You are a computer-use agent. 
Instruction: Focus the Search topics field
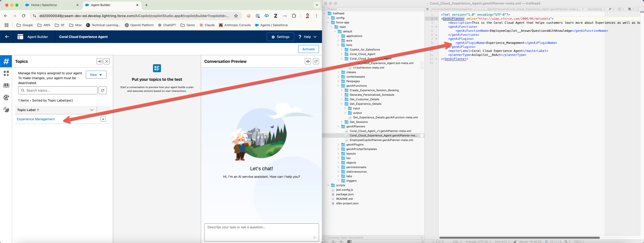pyautogui.click(x=58, y=90)
